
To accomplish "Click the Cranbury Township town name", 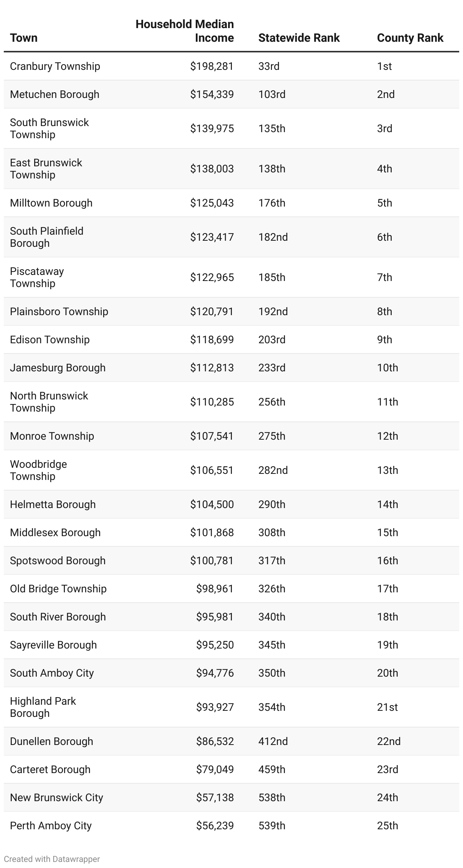I will click(x=55, y=66).
